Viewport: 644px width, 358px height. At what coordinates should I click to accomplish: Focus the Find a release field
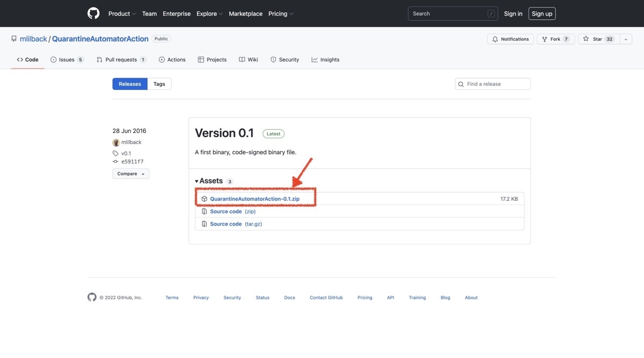tap(493, 84)
